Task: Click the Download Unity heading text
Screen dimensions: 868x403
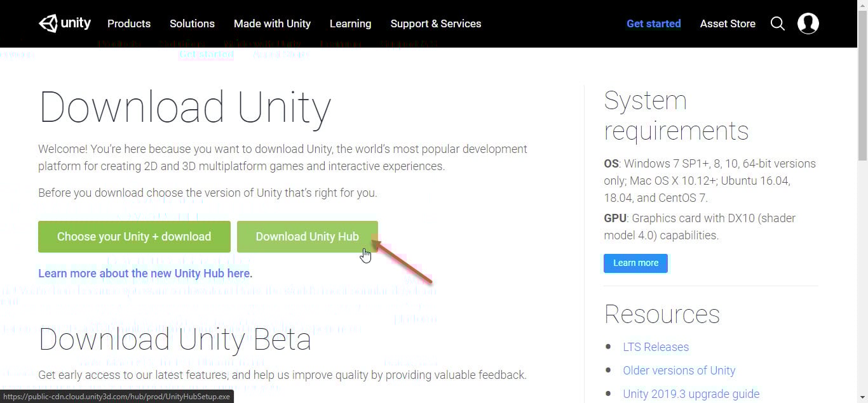Action: coord(185,108)
